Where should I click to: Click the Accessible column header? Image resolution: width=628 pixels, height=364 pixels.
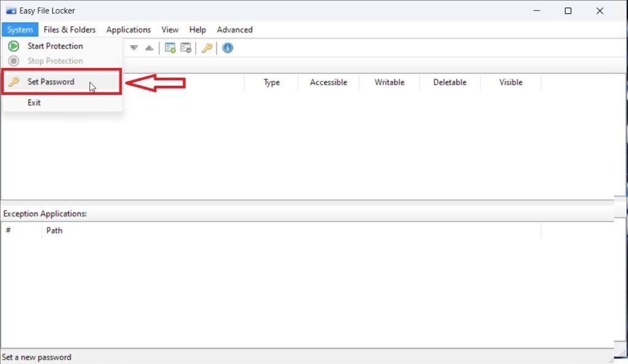click(328, 82)
